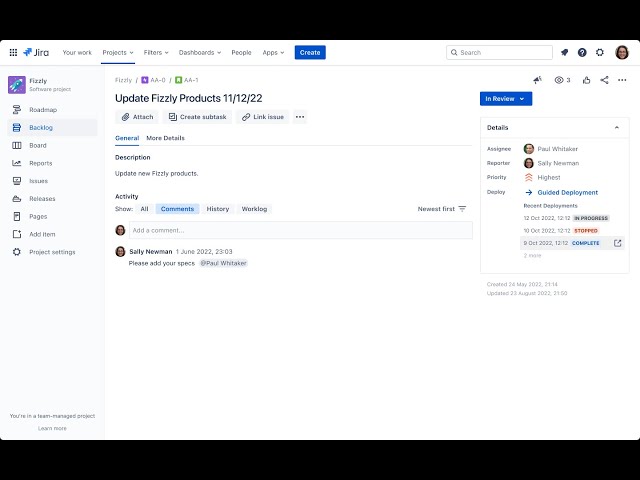
Task: Open external link of the COMPLETE deployment
Action: tap(618, 243)
